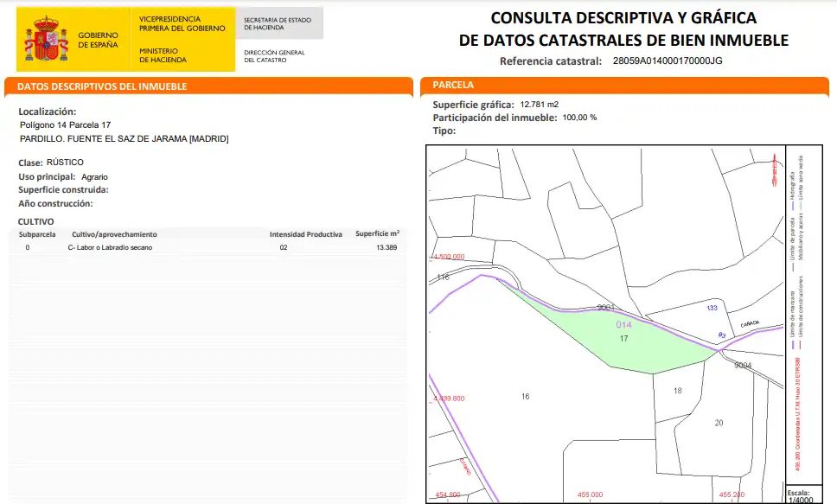Image resolution: width=837 pixels, height=504 pixels.
Task: Click the "CULTIVO" section heading
Action: click(x=35, y=221)
